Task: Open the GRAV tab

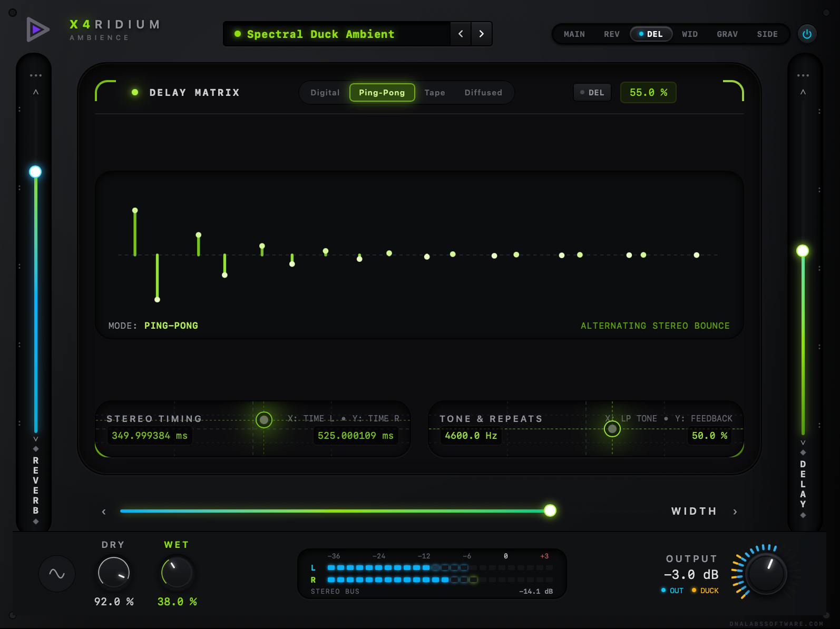Action: tap(727, 34)
